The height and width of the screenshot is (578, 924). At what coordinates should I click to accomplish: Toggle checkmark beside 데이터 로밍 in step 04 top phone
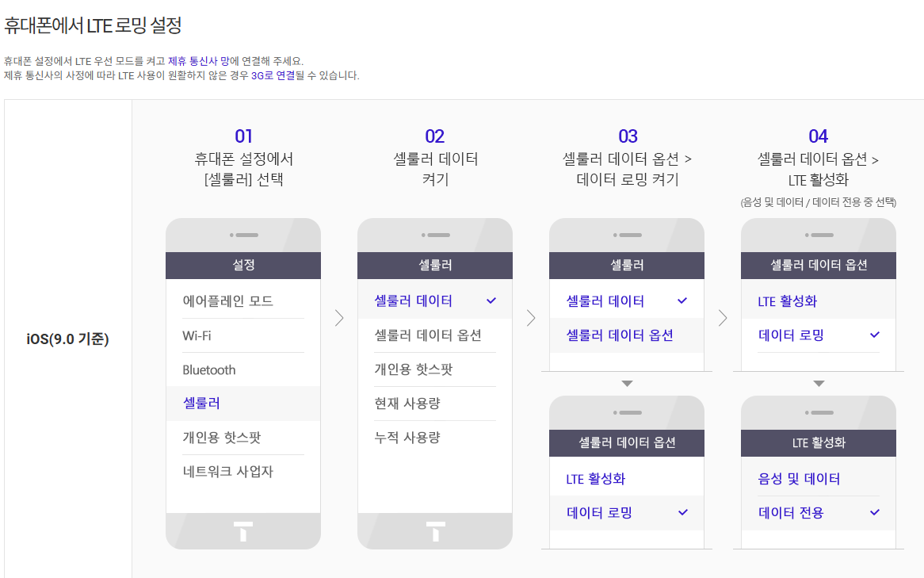click(875, 335)
